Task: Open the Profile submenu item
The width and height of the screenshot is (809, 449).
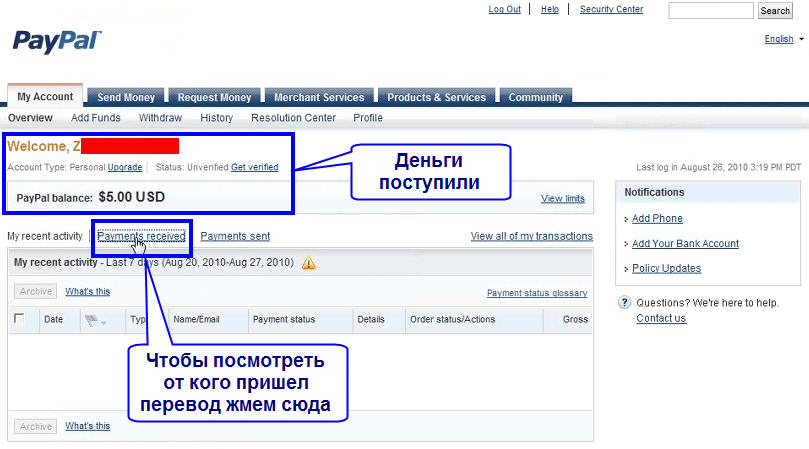Action: pos(368,118)
